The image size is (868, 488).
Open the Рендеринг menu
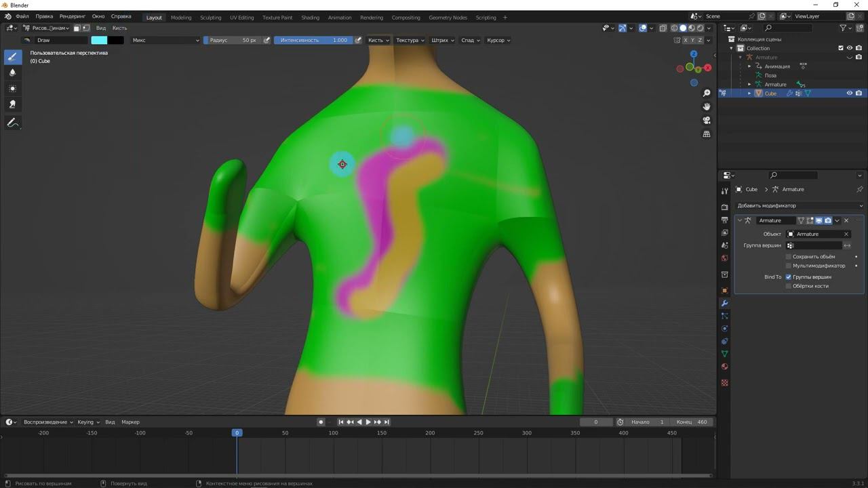point(73,16)
